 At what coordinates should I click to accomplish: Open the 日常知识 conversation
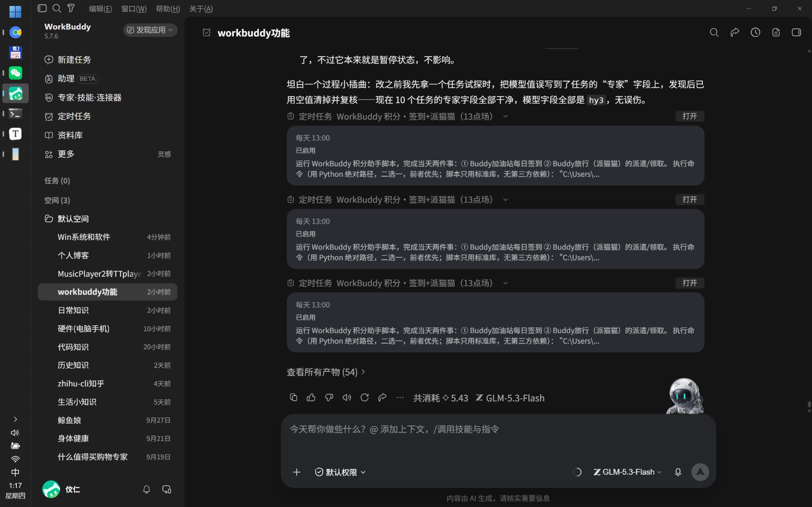(107, 310)
